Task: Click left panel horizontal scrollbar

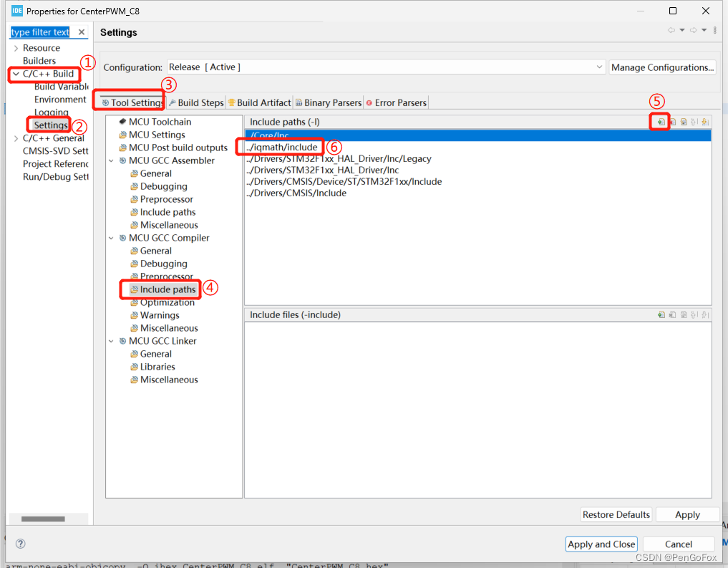Action: tap(43, 519)
